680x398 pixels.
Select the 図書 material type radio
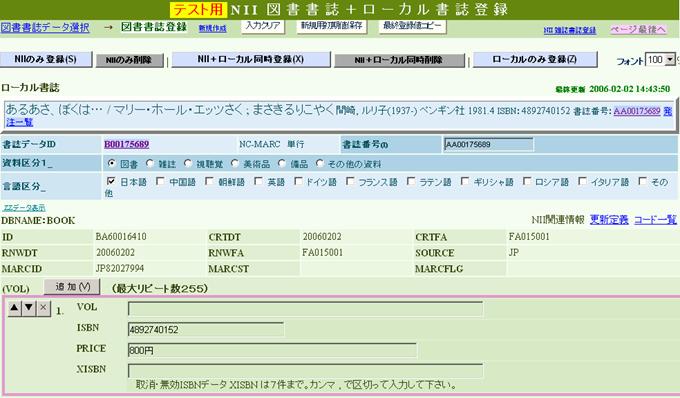click(x=111, y=163)
